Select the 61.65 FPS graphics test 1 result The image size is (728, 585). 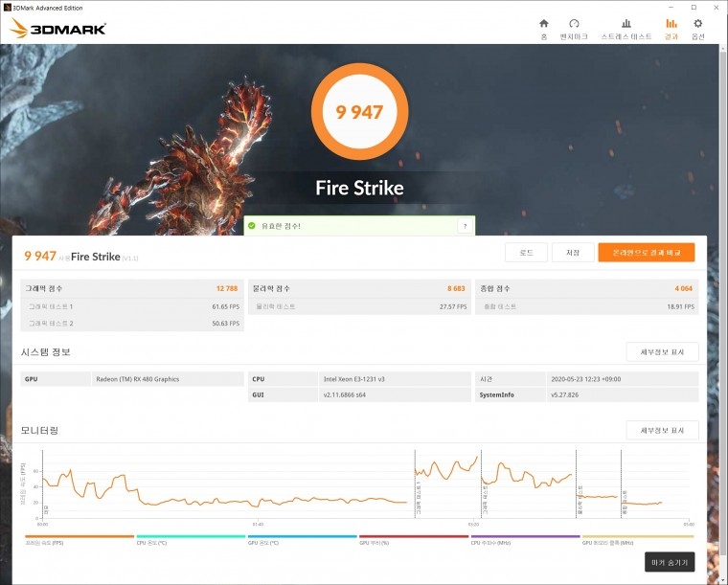[x=226, y=306]
